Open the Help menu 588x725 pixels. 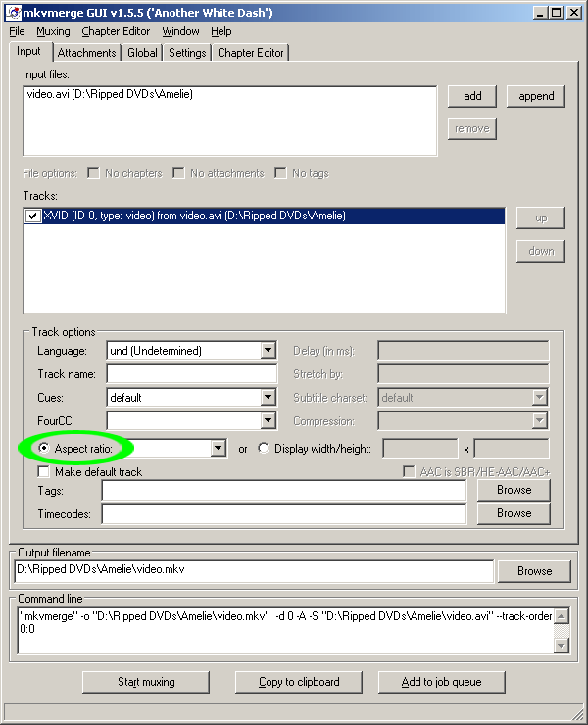221,31
